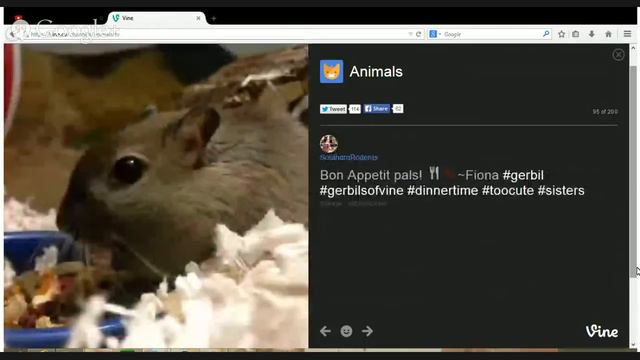Go to the browser home page icon

pos(608,34)
